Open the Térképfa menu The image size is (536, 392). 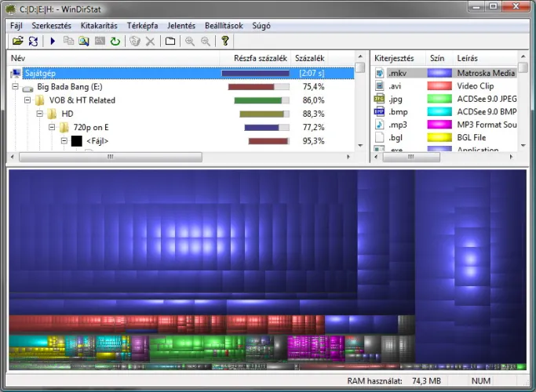(x=142, y=25)
